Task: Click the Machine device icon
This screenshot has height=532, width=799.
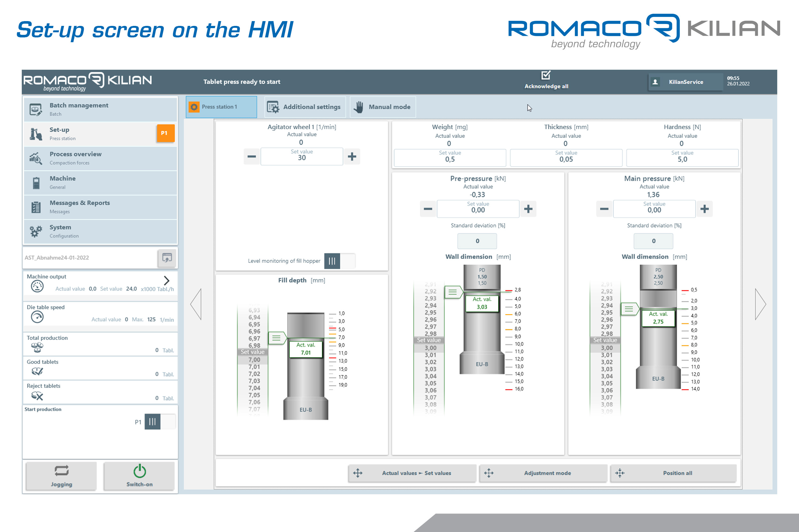Action: point(36,183)
